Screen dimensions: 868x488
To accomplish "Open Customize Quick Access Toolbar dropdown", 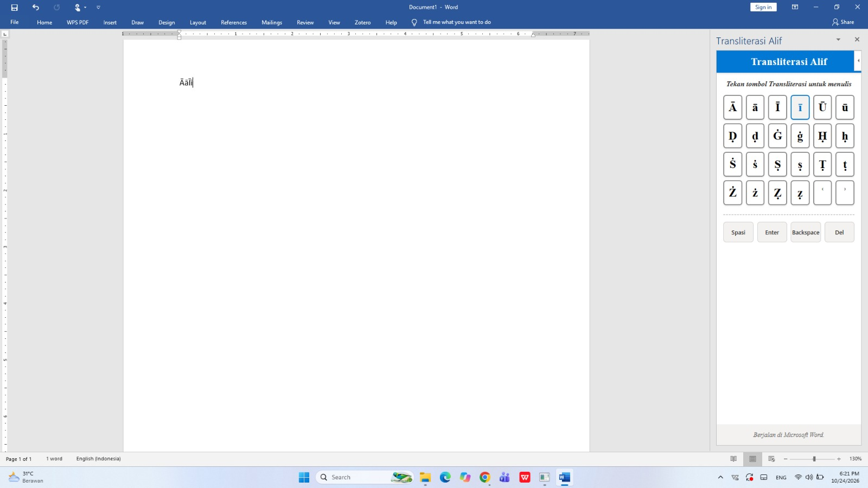I will tap(98, 8).
